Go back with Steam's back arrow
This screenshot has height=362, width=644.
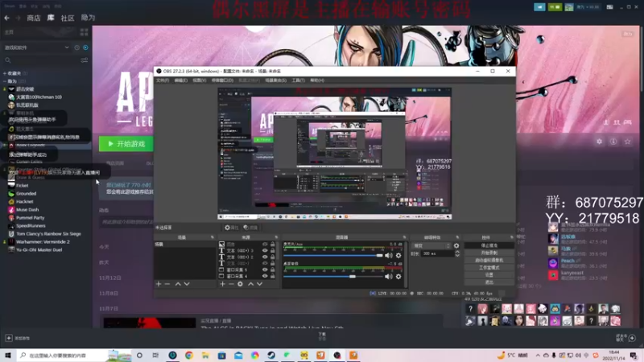[x=6, y=18]
